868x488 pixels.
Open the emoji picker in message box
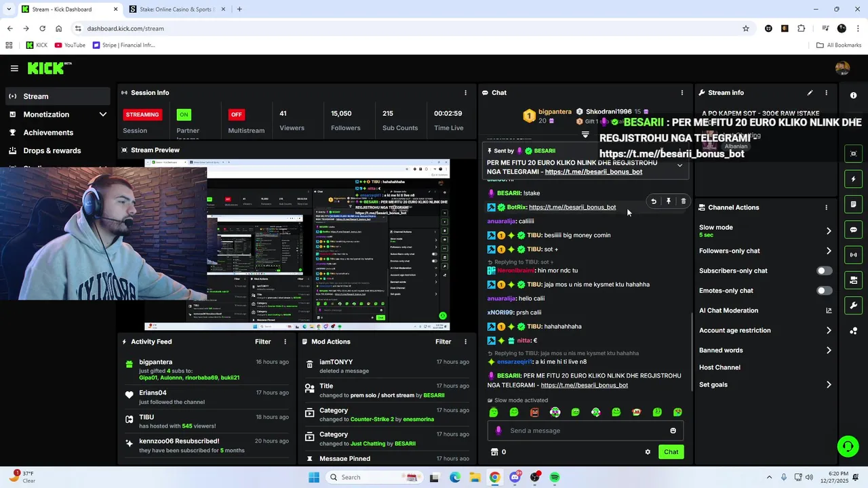click(673, 430)
